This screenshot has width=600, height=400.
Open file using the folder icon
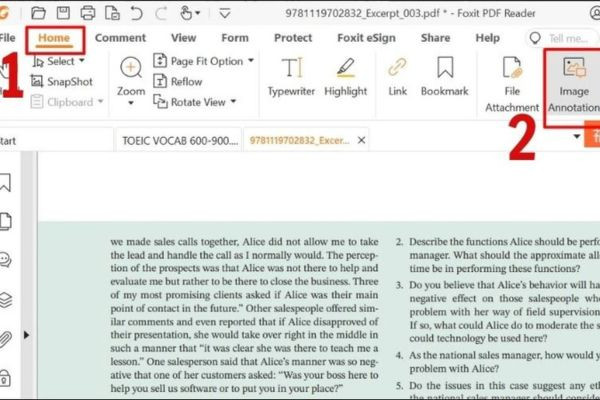point(38,13)
